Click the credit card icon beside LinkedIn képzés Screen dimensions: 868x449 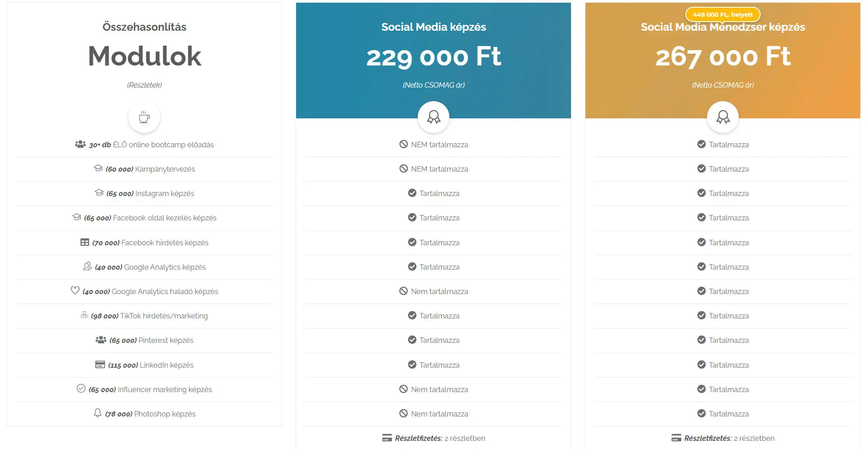[100, 365]
